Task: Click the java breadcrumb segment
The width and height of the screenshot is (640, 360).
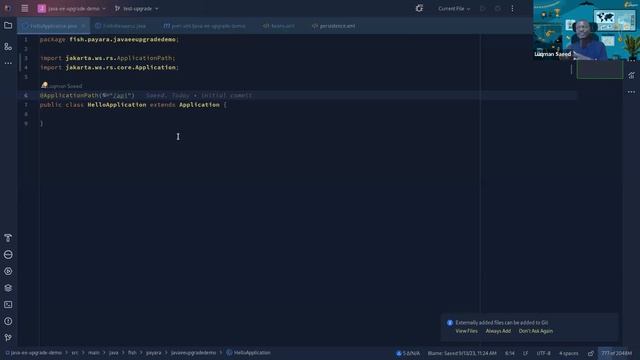Action: 113,353
